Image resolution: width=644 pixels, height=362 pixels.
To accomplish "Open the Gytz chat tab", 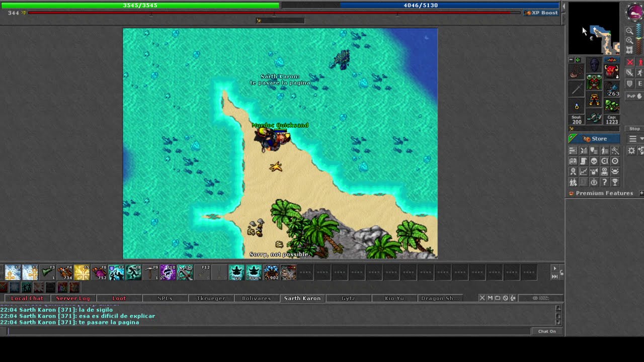I will [x=348, y=298].
